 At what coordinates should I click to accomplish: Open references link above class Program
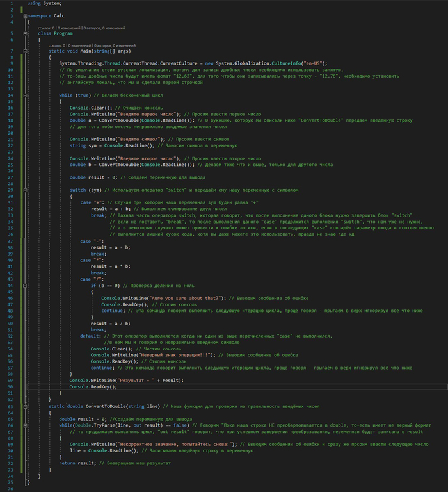point(46,28)
